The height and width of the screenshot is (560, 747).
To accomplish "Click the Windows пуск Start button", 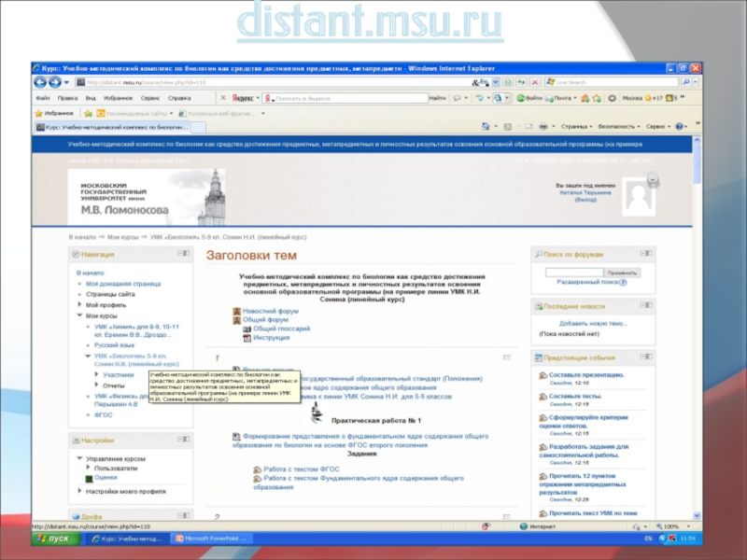I will [56, 539].
